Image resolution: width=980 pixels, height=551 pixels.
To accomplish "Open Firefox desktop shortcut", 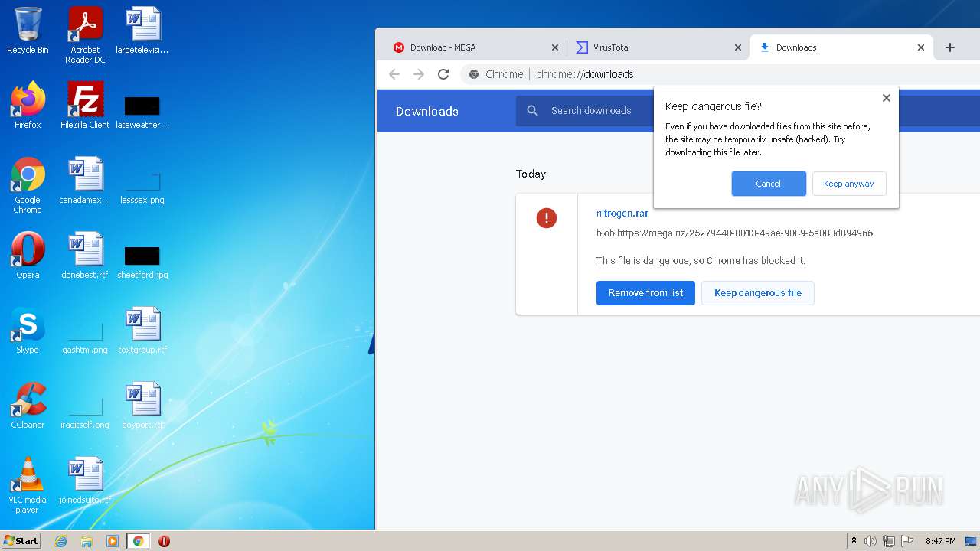I will (28, 106).
